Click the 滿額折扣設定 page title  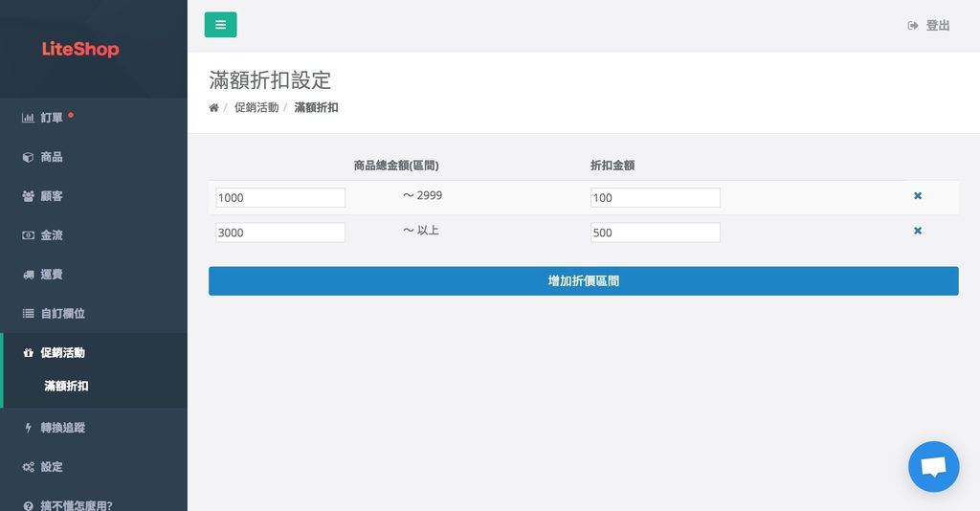click(x=270, y=80)
